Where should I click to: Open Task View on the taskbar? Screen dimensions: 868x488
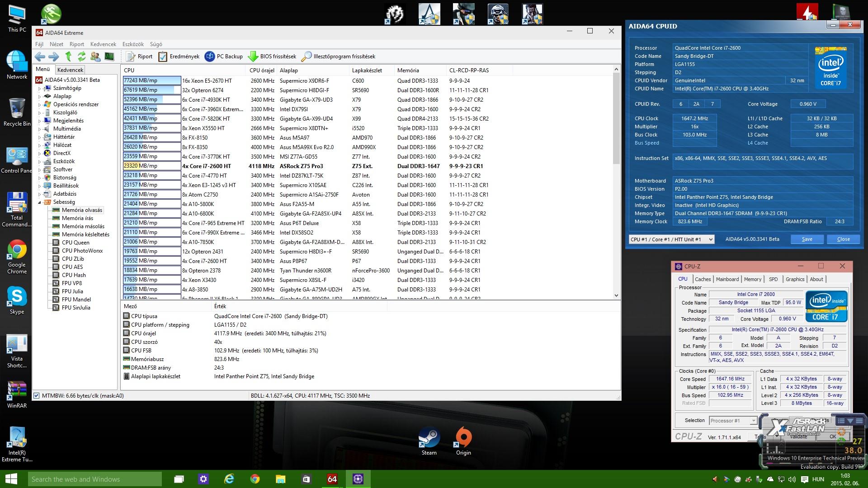click(179, 479)
